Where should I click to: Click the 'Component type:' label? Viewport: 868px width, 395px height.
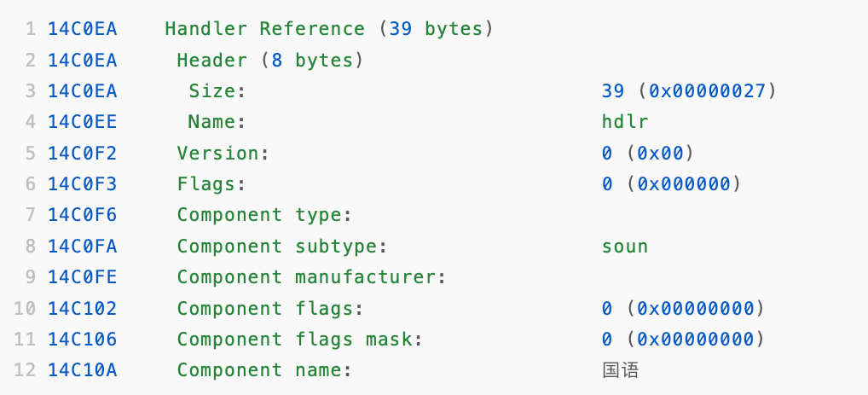264,215
